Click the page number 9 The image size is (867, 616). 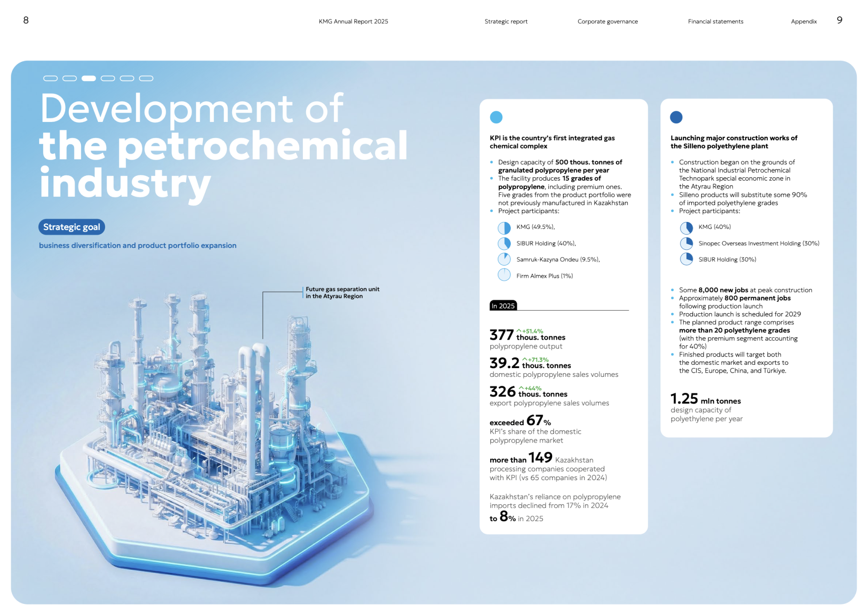point(840,20)
